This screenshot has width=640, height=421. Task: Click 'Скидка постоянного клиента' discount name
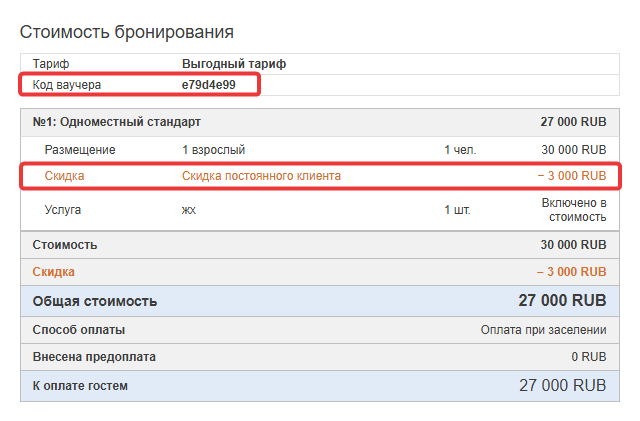pos(261,176)
